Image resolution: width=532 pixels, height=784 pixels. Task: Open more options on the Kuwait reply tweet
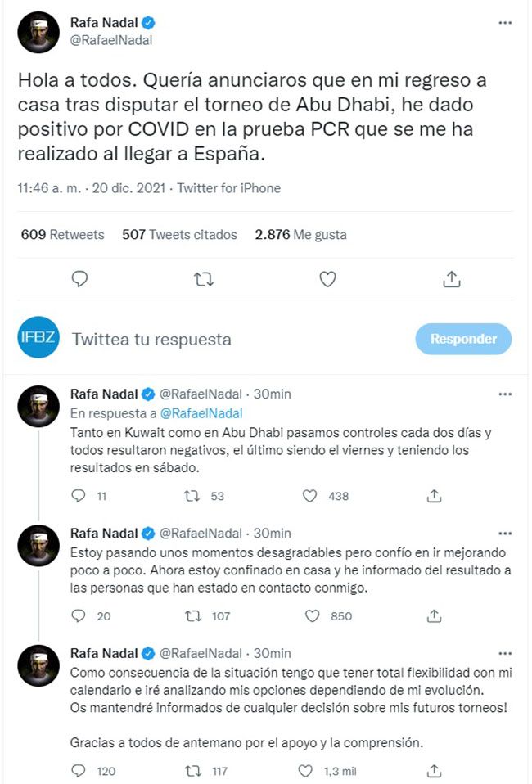coord(505,394)
